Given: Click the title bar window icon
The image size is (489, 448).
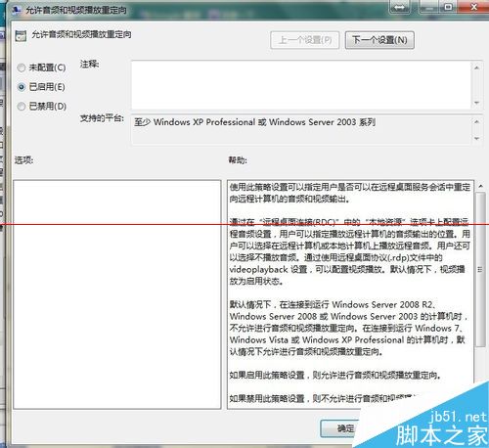Looking at the screenshot, I should pyautogui.click(x=16, y=10).
